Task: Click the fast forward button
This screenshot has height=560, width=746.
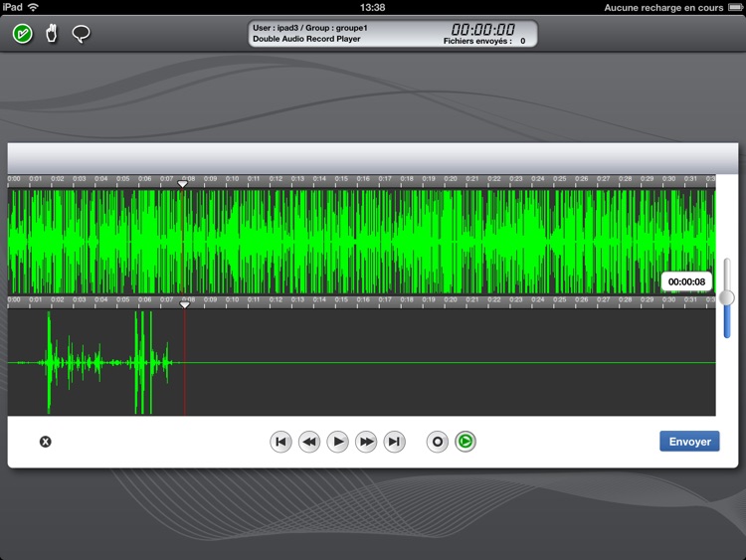Action: tap(366, 442)
